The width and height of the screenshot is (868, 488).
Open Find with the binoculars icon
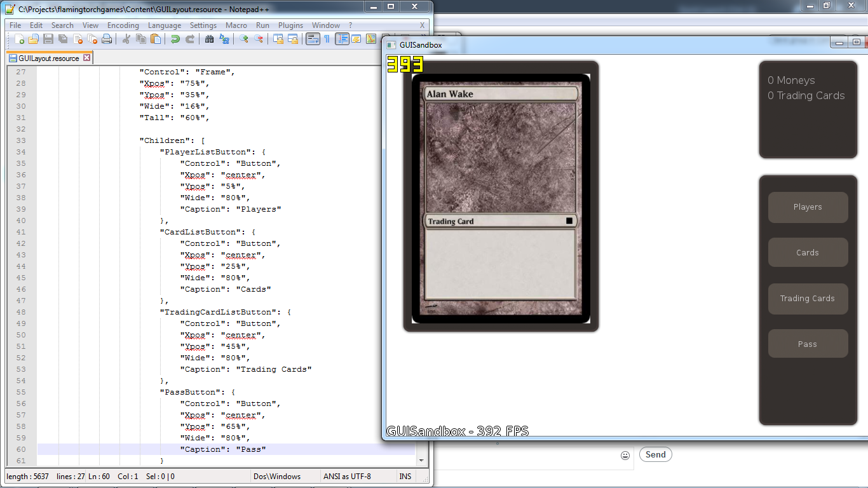[209, 39]
